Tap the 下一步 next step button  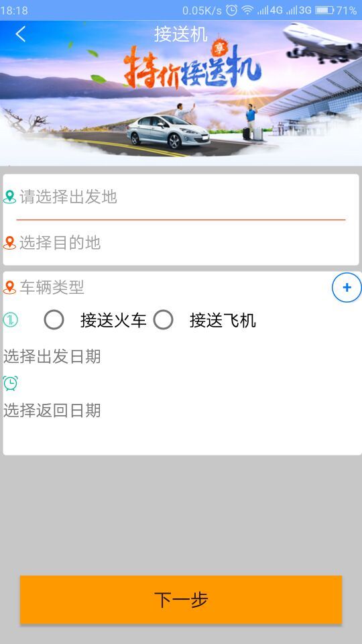(181, 600)
